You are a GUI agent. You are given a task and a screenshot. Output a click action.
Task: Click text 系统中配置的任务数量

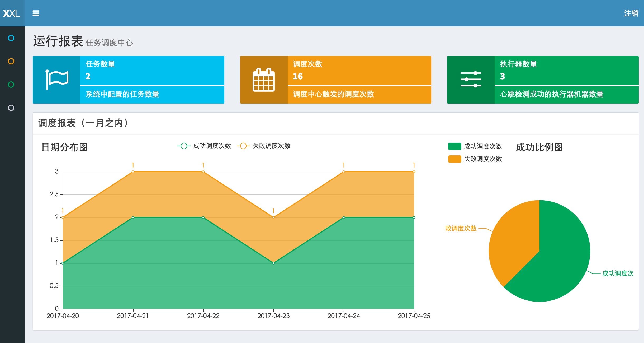[122, 94]
